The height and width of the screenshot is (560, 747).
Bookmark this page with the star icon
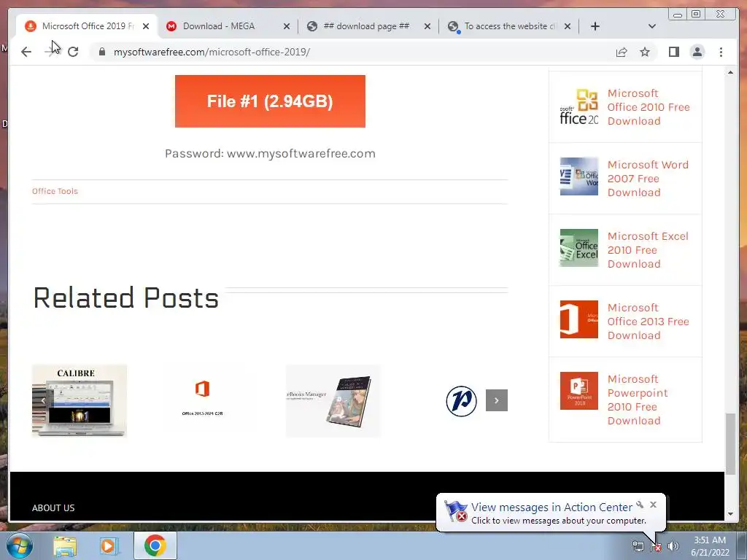645,52
